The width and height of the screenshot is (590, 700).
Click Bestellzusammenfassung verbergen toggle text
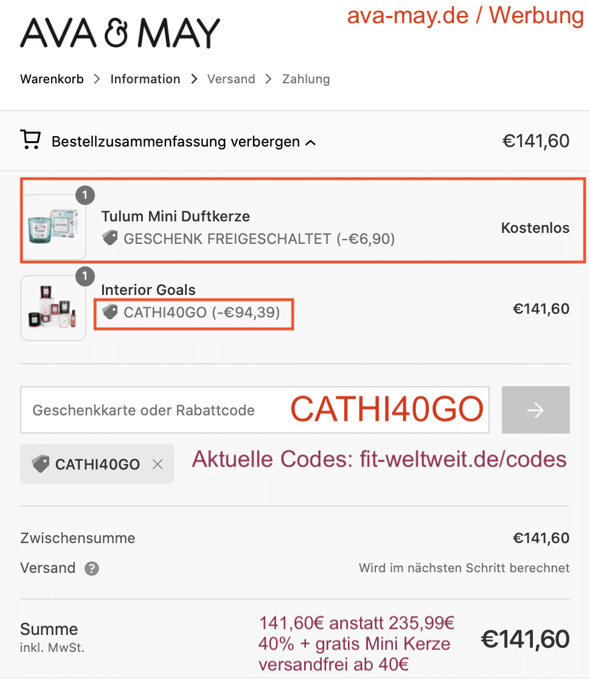176,142
